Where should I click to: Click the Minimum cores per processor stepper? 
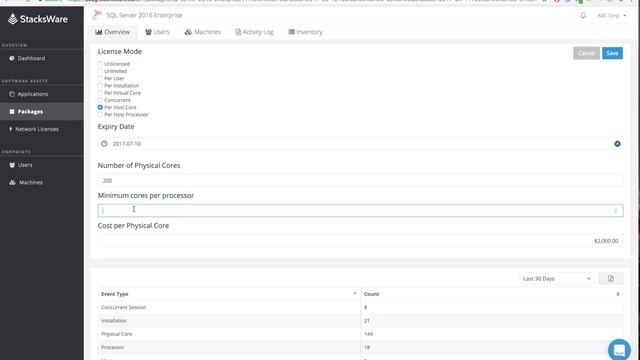pos(616,211)
